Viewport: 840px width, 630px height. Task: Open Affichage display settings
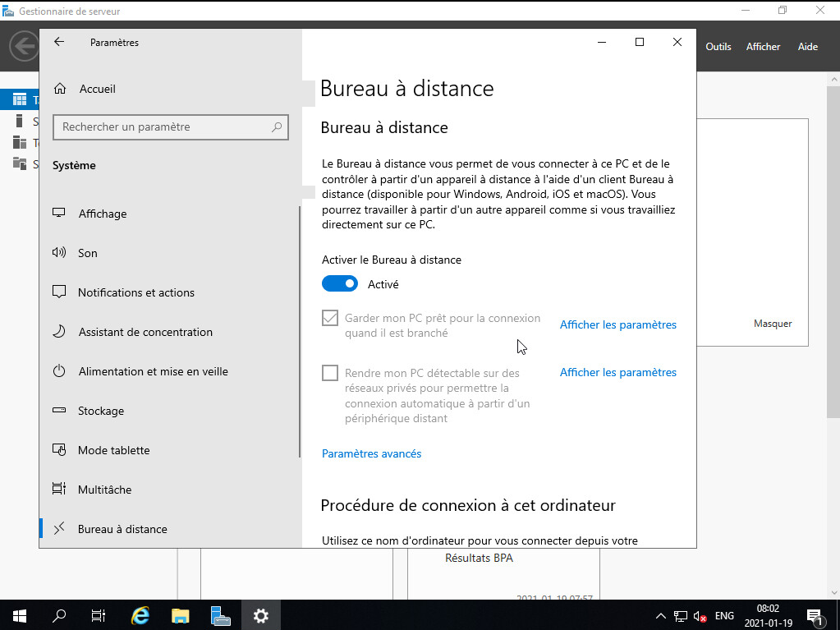tap(103, 214)
